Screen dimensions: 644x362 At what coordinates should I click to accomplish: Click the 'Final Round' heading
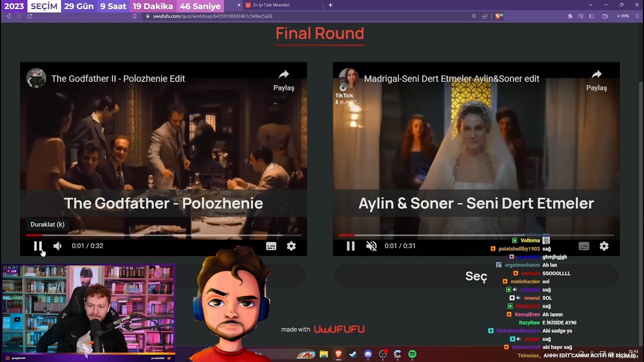coord(319,33)
